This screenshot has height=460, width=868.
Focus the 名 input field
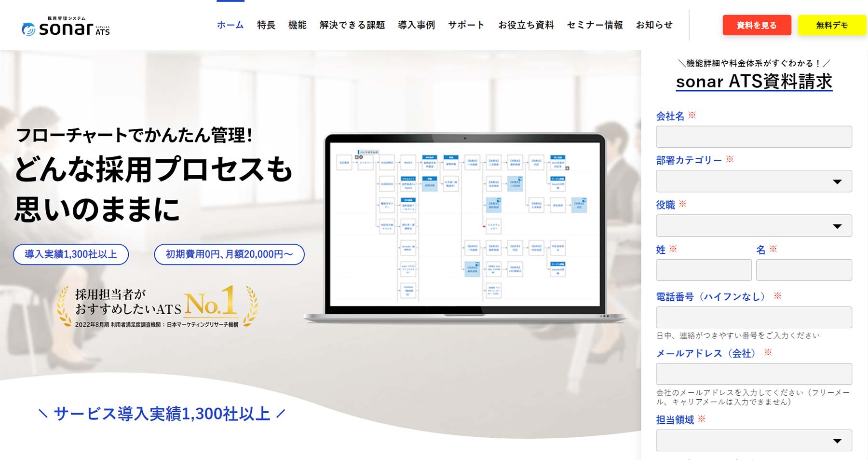tap(804, 270)
